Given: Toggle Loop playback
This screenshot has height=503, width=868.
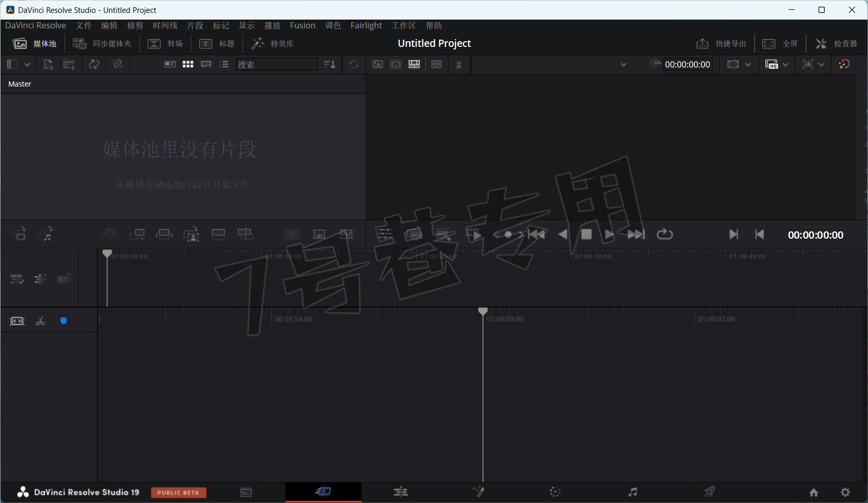Looking at the screenshot, I should pyautogui.click(x=665, y=234).
